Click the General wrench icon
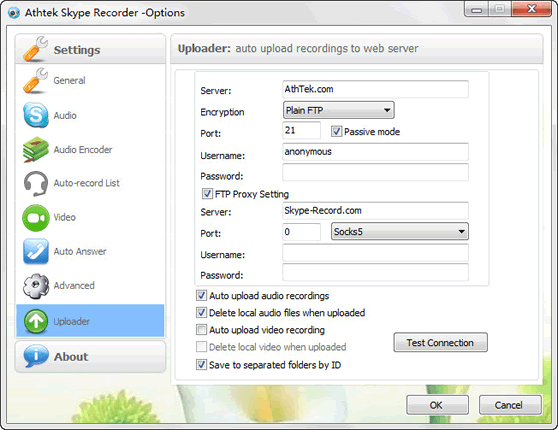This screenshot has width=558, height=430. coord(36,80)
